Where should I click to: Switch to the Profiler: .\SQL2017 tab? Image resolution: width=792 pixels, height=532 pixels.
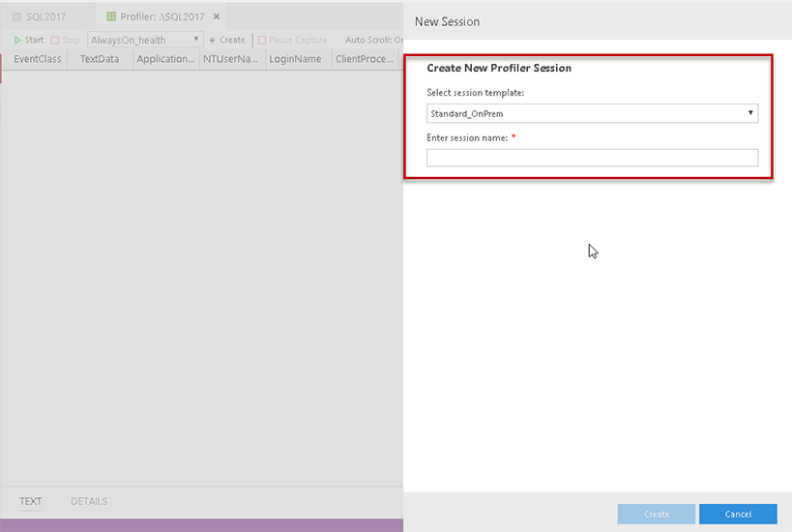161,16
